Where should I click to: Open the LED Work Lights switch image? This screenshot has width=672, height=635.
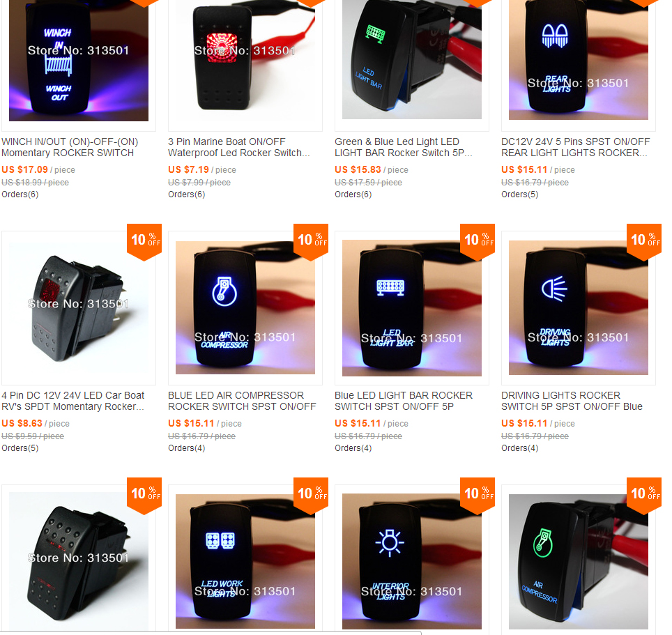pyautogui.click(x=245, y=561)
